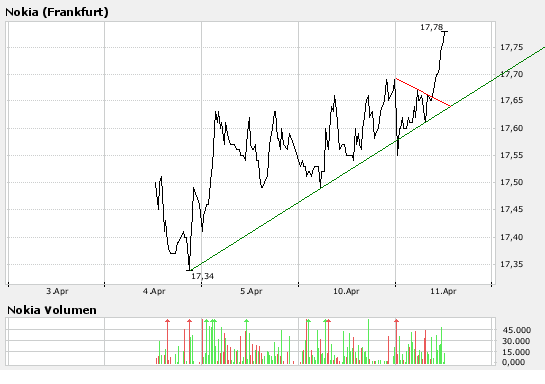Click the 17,75 price axis label
545x384 pixels.
click(511, 47)
